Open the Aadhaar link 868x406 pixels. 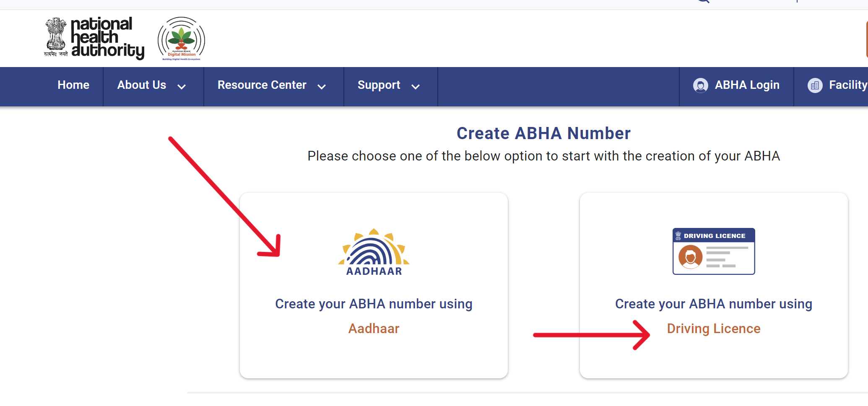click(374, 328)
